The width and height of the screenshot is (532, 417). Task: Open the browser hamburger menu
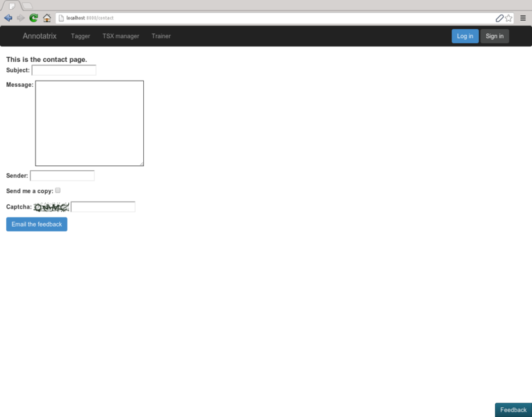click(523, 18)
